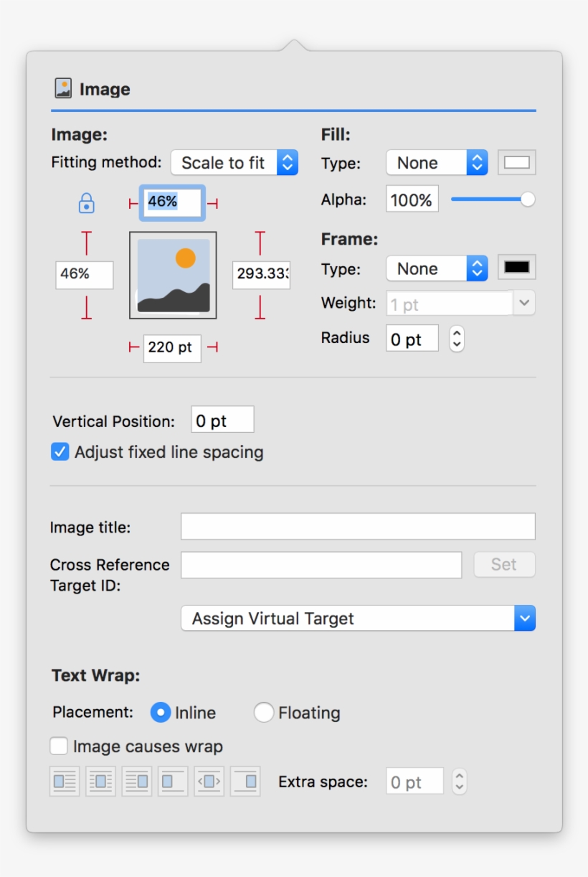Click the Set button for cross reference
Screen dimensions: 588x877
pos(504,565)
